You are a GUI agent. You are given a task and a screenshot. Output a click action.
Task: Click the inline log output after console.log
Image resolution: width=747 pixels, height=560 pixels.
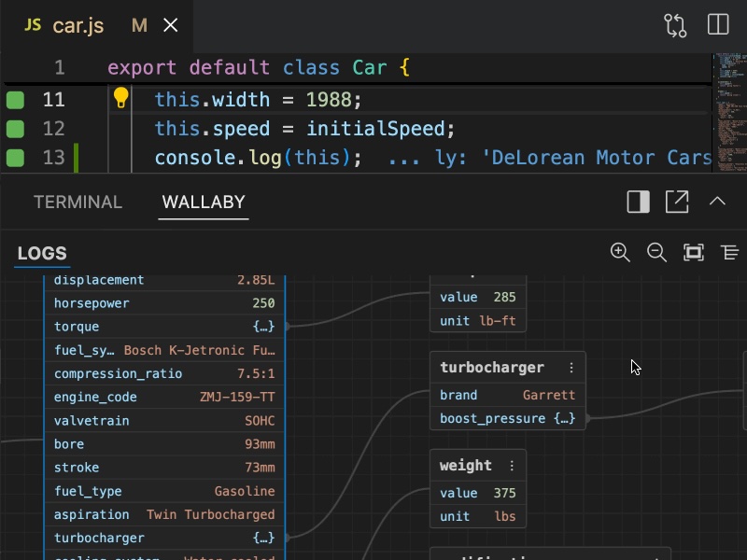coord(549,158)
